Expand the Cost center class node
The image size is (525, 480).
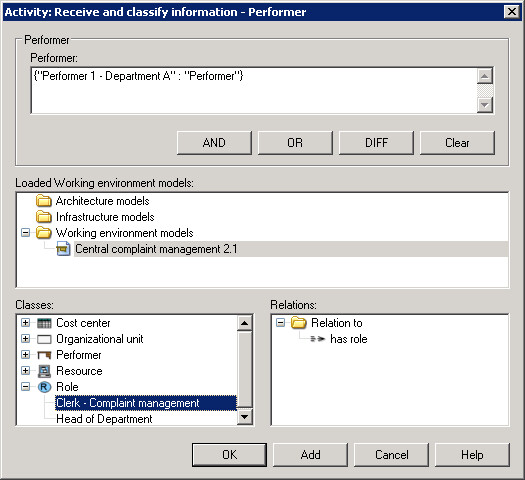pyautogui.click(x=25, y=323)
